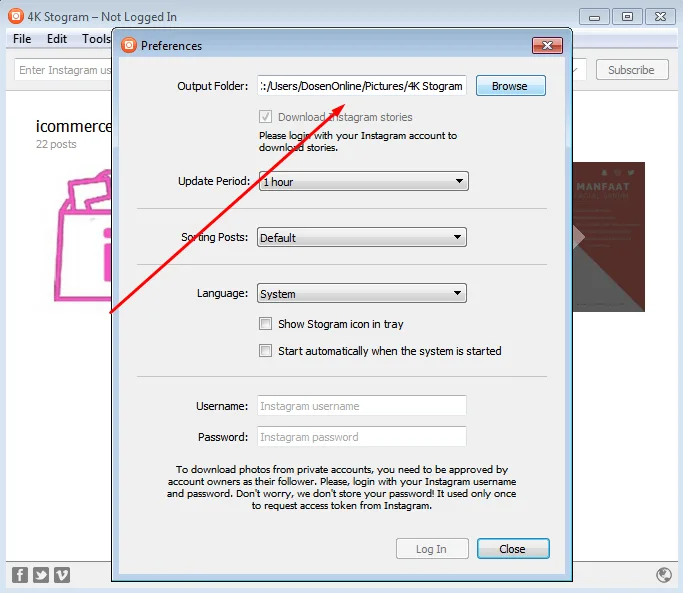
Task: Click the 22 posts count text
Action: click(x=56, y=144)
